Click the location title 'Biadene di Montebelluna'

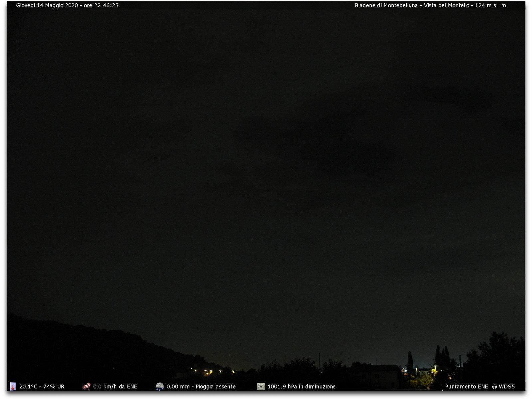tap(386, 5)
